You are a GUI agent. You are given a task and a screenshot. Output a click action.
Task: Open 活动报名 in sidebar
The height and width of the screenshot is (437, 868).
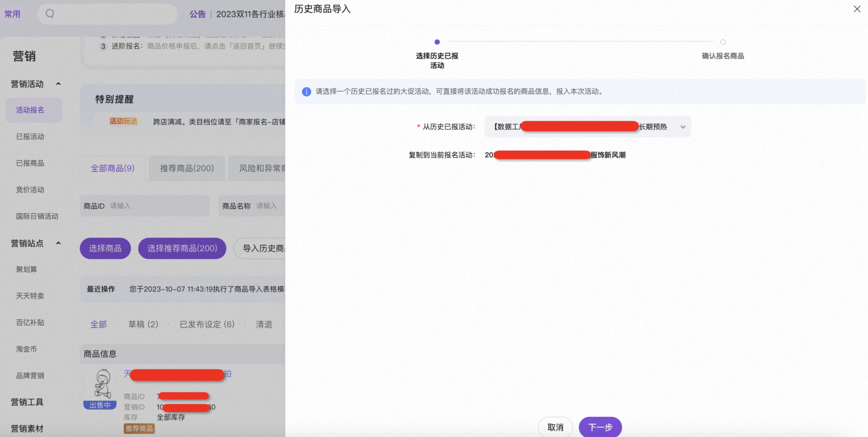coord(34,110)
